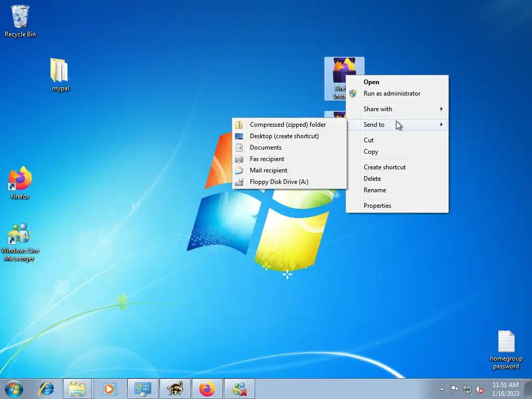The height and width of the screenshot is (399, 532).
Task: Launch Internet Explorer from the taskbar
Action: (x=46, y=389)
